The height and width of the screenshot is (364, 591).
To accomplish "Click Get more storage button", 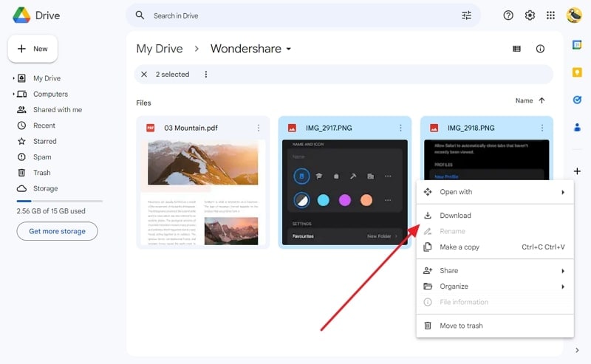I will (58, 231).
